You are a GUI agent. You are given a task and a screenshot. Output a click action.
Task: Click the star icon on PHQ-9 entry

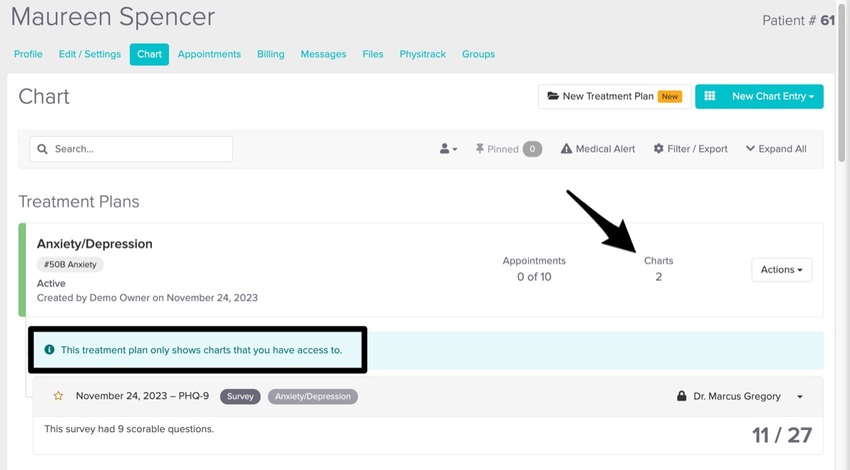pos(58,396)
